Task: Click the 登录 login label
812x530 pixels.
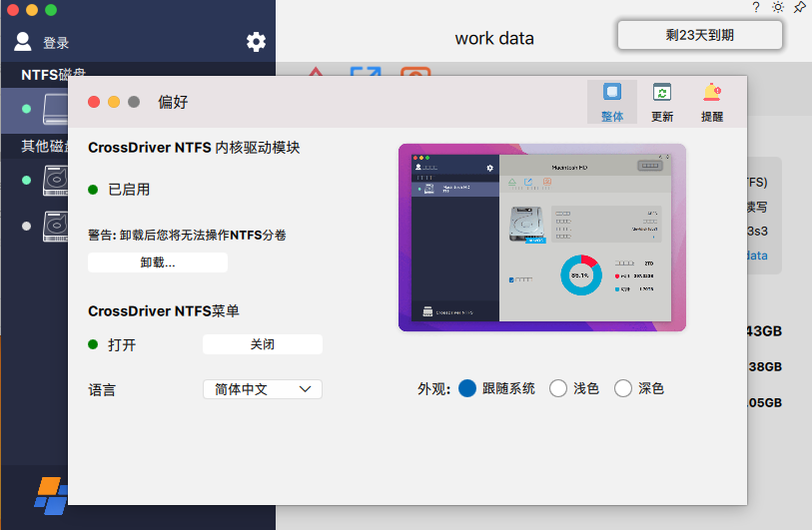Action: (56, 43)
